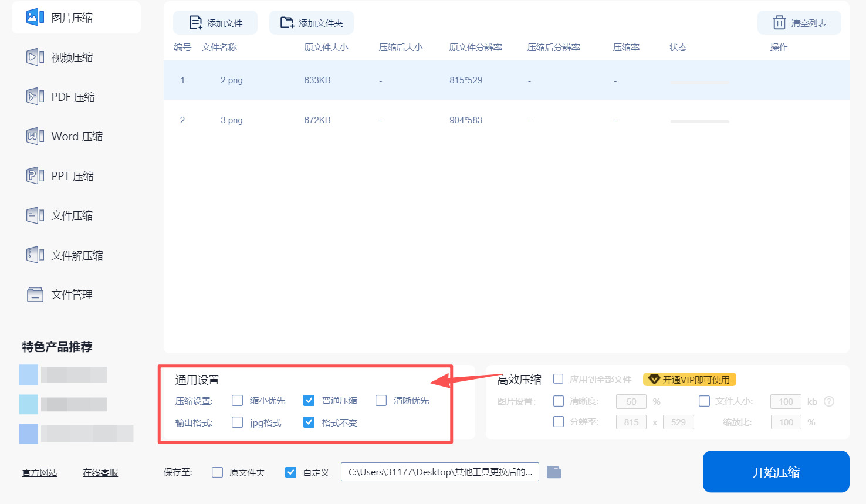Click the help question mark icon near kb

(x=829, y=401)
